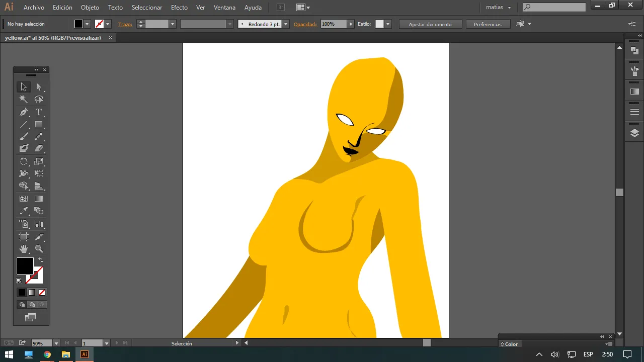644x362 pixels.
Task: Select the Magic Wand tool
Action: [24, 99]
